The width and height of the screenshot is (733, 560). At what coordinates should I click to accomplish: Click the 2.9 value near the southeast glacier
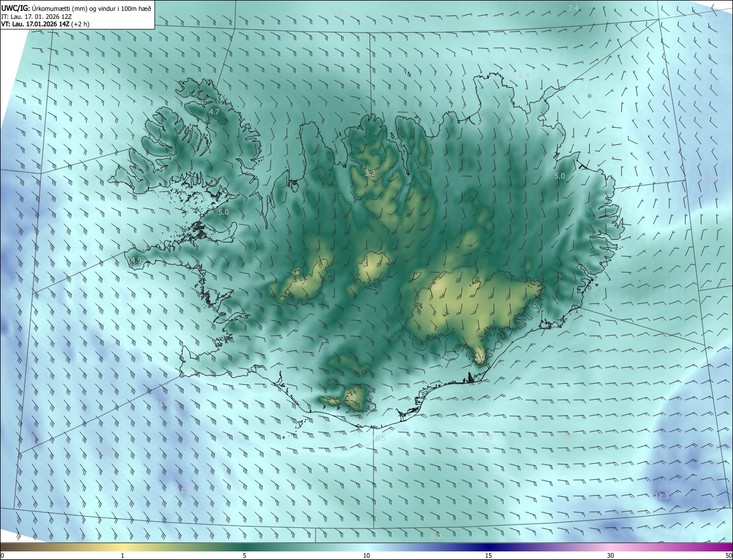pos(479,358)
